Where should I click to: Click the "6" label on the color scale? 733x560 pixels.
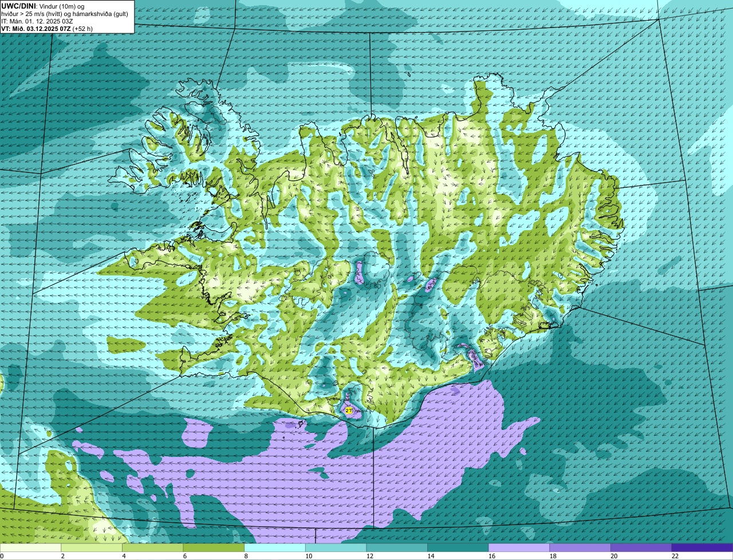click(184, 556)
